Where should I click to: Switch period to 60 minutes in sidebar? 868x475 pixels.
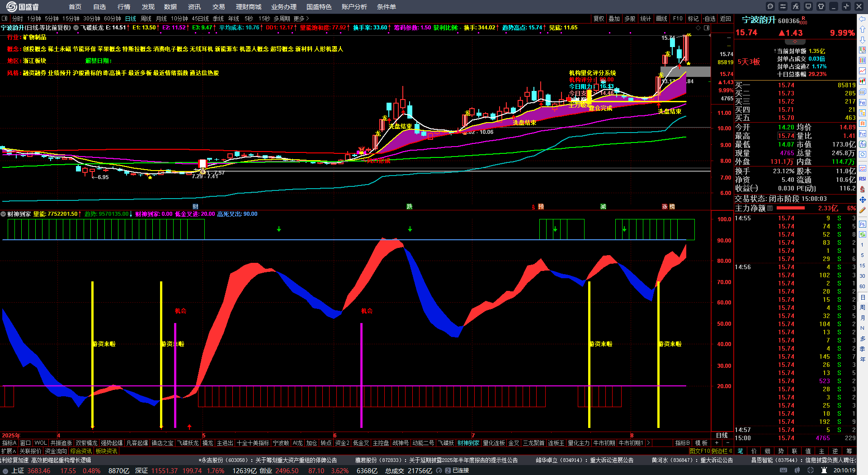(863, 286)
